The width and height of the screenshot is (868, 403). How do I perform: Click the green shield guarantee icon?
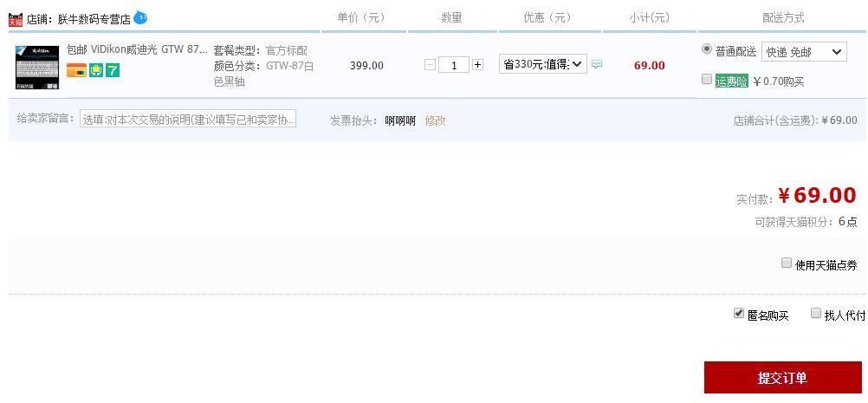point(96,70)
